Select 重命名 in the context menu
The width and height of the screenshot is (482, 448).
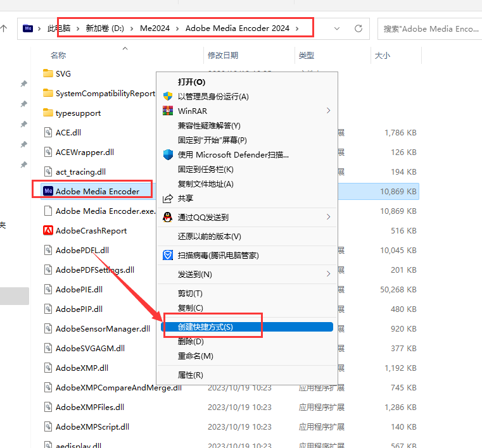click(195, 356)
